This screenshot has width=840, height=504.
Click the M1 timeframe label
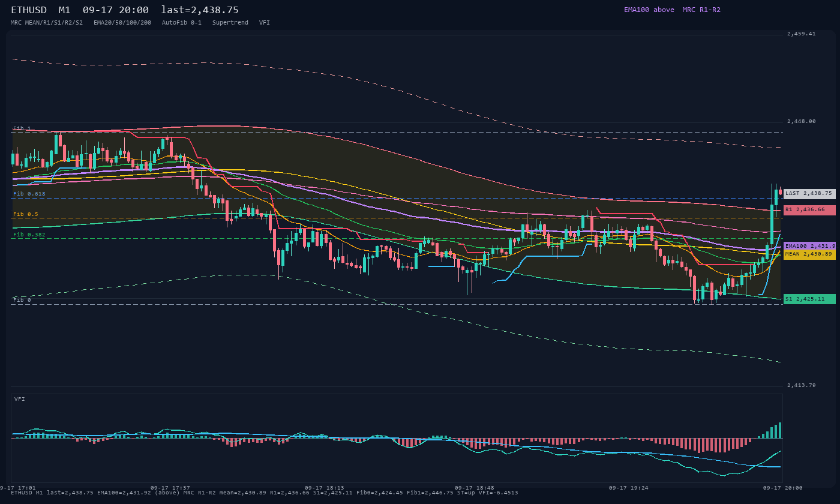coord(65,10)
